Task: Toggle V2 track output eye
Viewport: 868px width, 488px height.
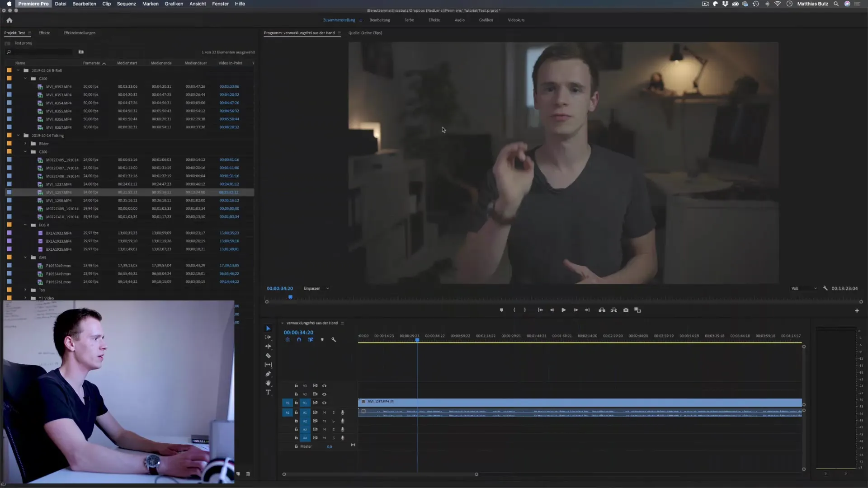Action: pyautogui.click(x=324, y=394)
